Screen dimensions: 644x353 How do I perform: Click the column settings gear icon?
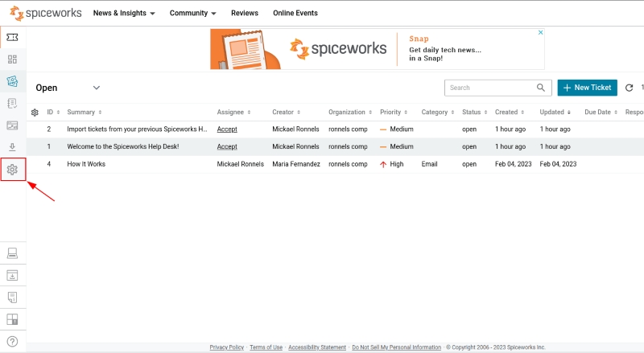35,113
